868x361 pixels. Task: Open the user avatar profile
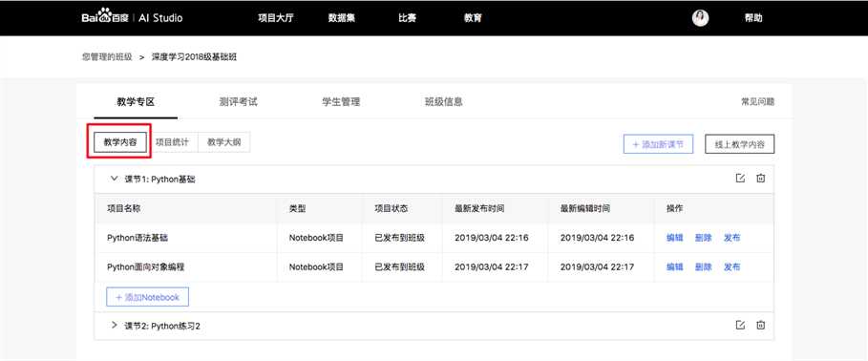point(700,18)
